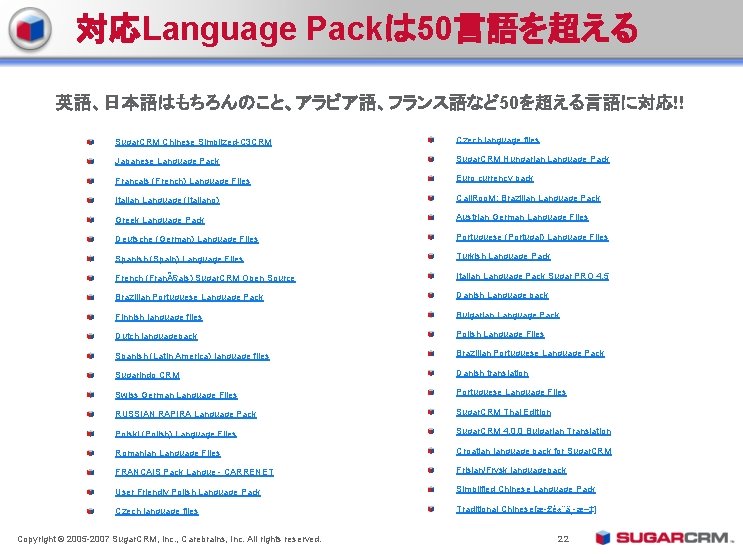
Task: Follow the Finnish language files link
Action: 159,317
